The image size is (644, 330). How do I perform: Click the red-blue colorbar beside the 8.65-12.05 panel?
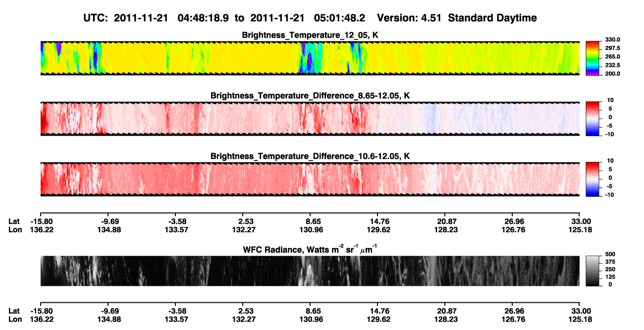pyautogui.click(x=592, y=119)
